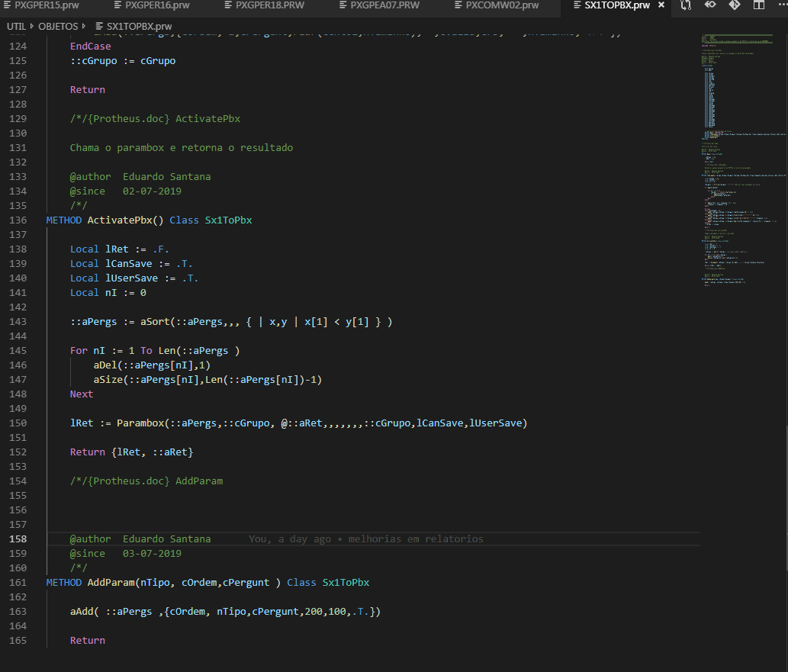This screenshot has width=788, height=672.
Task: Click the file icon on the PXGPER15.prw tab
Action: pos(8,6)
